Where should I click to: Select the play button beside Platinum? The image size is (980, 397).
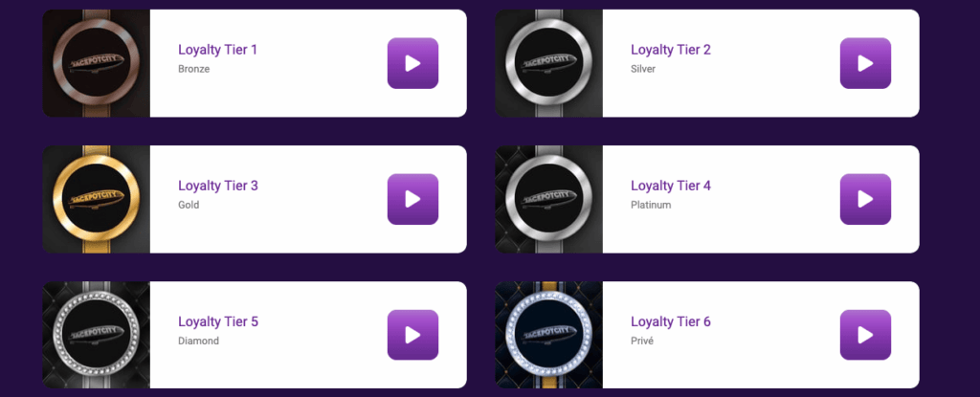(x=865, y=199)
